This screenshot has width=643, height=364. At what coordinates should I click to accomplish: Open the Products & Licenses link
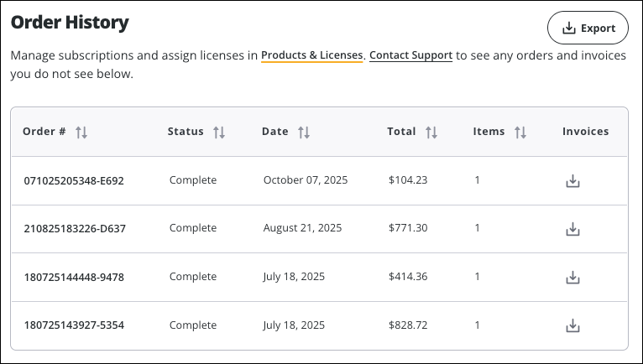coord(311,55)
